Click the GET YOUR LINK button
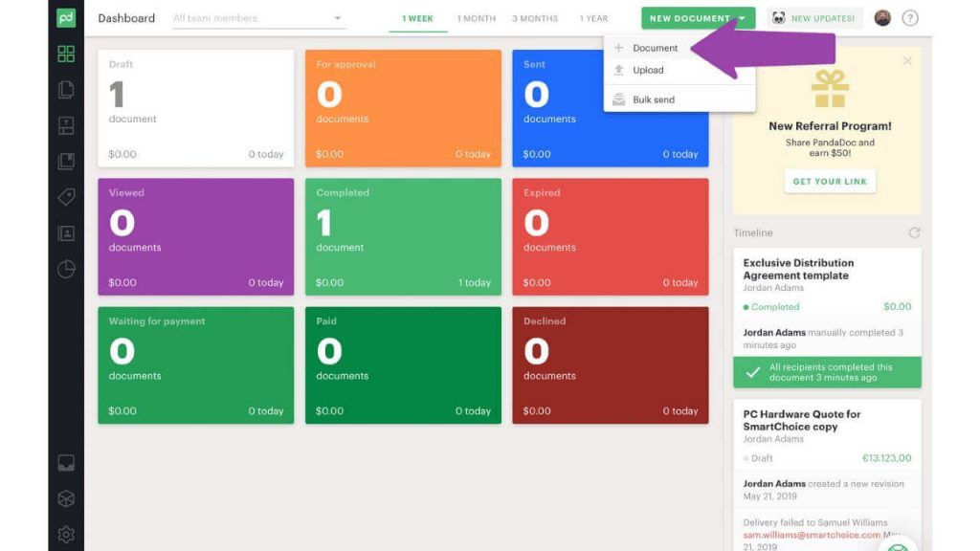 coord(830,181)
